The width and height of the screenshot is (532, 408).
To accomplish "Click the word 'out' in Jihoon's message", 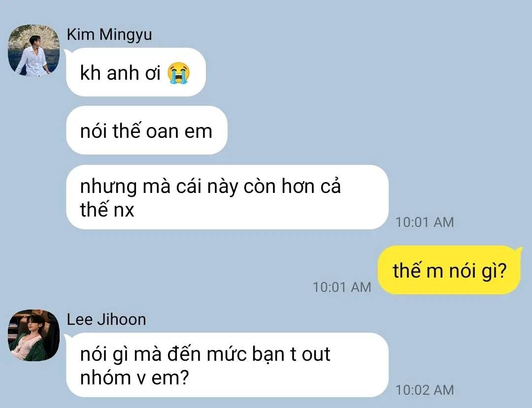I will click(x=316, y=354).
